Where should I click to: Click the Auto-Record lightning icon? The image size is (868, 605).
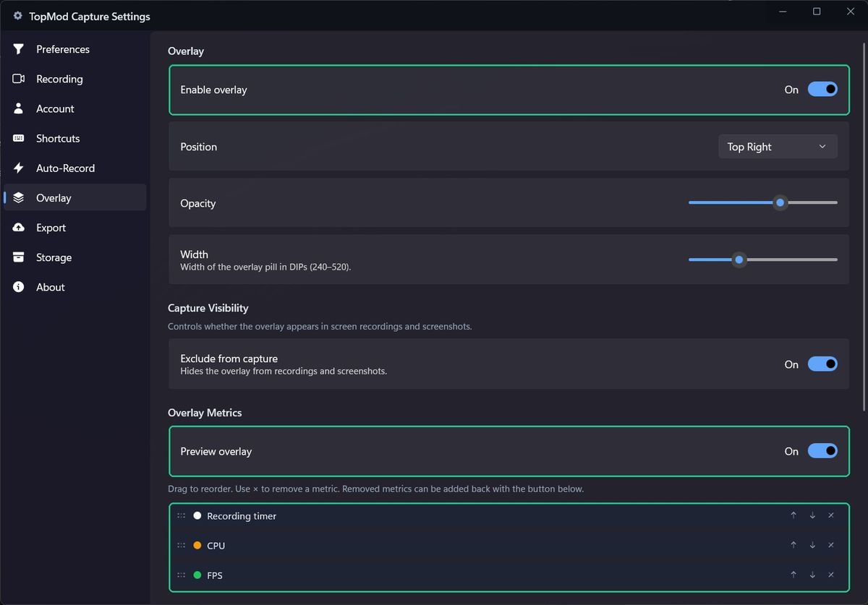click(19, 168)
